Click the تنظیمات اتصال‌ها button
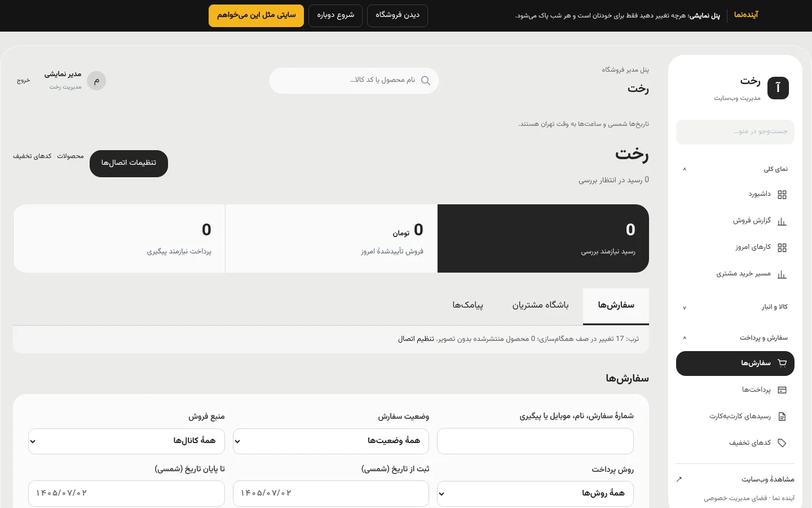Image resolution: width=812 pixels, height=508 pixels. click(129, 164)
